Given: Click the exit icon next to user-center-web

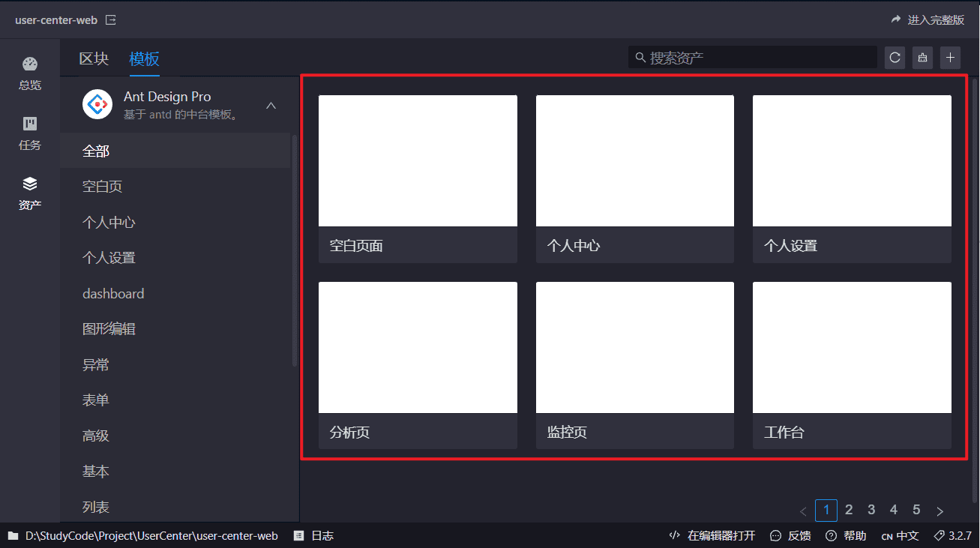Looking at the screenshot, I should pyautogui.click(x=111, y=20).
